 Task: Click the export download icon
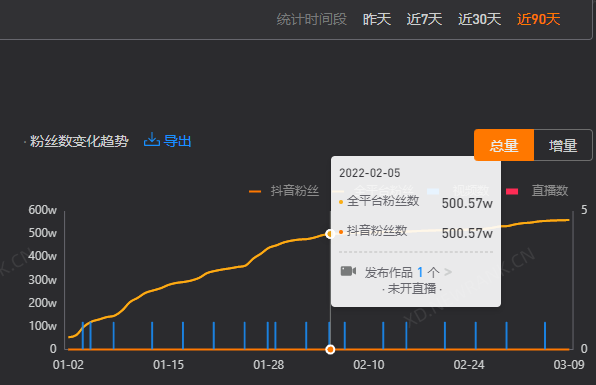(x=152, y=140)
